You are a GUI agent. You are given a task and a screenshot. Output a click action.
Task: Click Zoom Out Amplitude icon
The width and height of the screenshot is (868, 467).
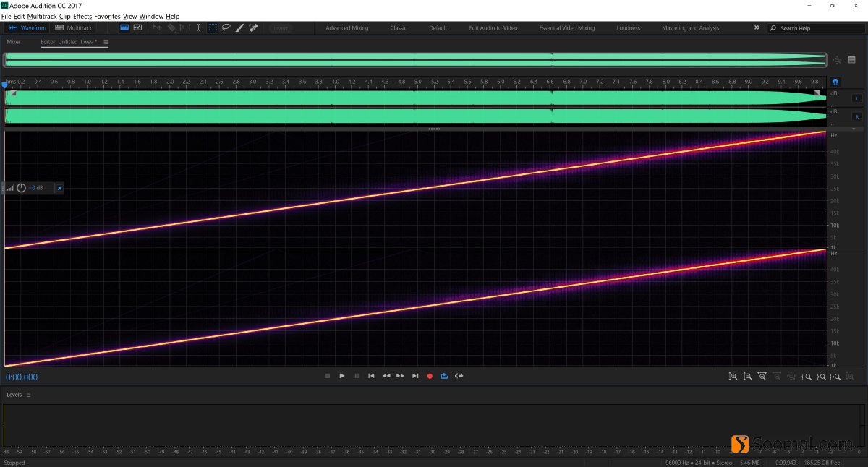747,376
